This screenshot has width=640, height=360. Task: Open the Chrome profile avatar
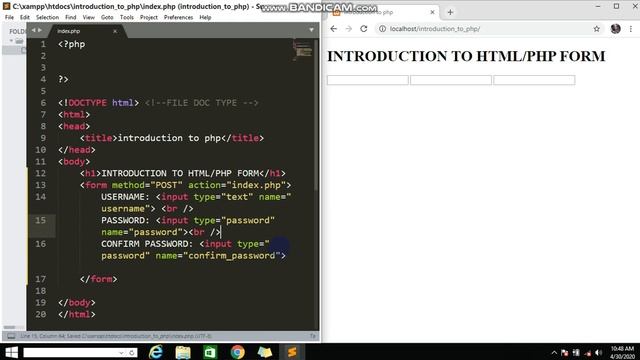point(616,29)
